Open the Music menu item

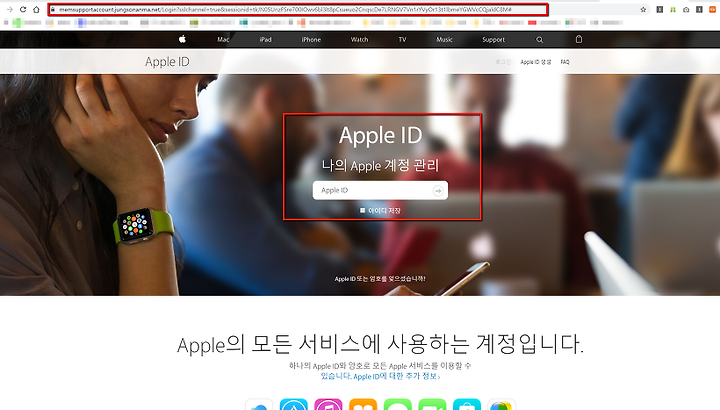tap(444, 39)
